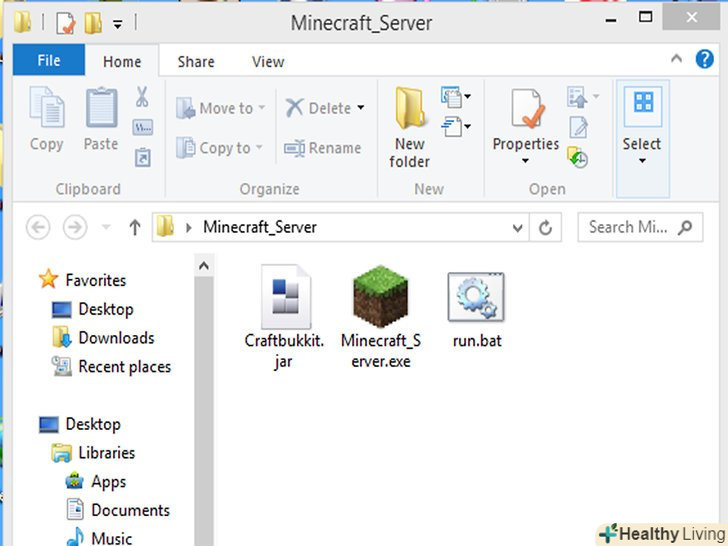Open the File tab
Image resolution: width=728 pixels, height=546 pixels.
pos(49,60)
